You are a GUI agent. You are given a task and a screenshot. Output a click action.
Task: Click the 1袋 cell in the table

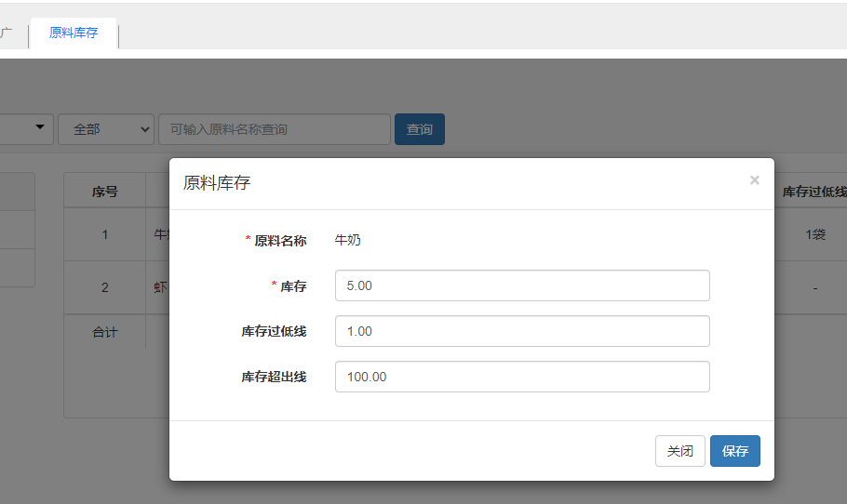point(814,234)
